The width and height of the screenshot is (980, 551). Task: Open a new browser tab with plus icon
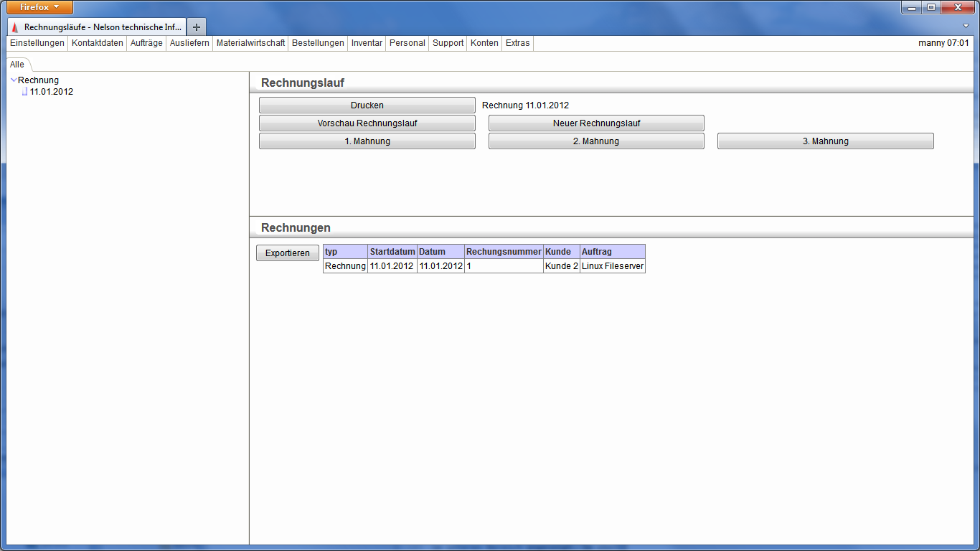tap(197, 27)
